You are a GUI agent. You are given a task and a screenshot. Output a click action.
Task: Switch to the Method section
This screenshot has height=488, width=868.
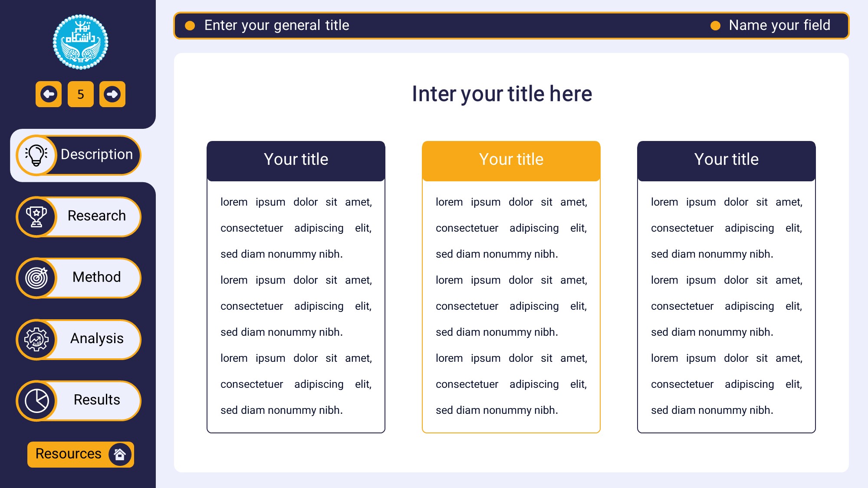point(96,277)
